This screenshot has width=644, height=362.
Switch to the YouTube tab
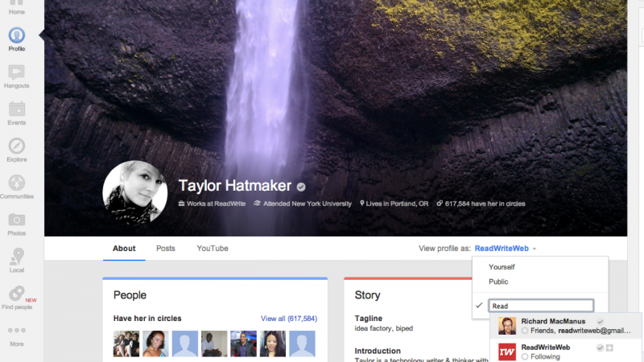point(213,249)
